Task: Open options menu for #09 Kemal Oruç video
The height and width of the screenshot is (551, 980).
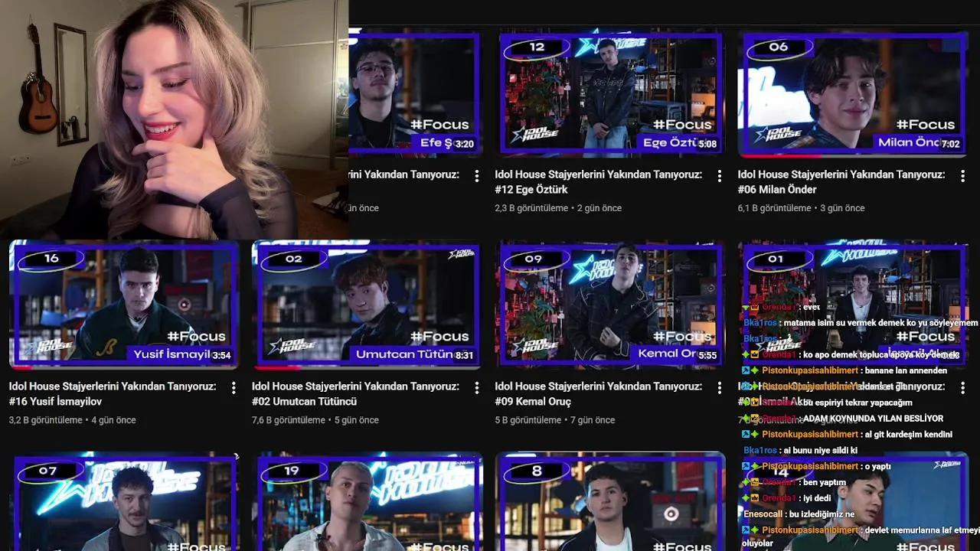Action: [x=719, y=388]
